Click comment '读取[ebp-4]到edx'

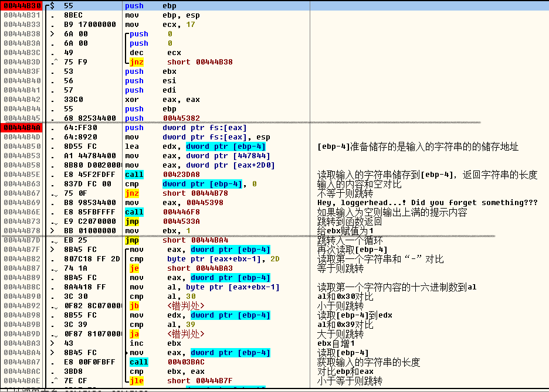[355, 315]
